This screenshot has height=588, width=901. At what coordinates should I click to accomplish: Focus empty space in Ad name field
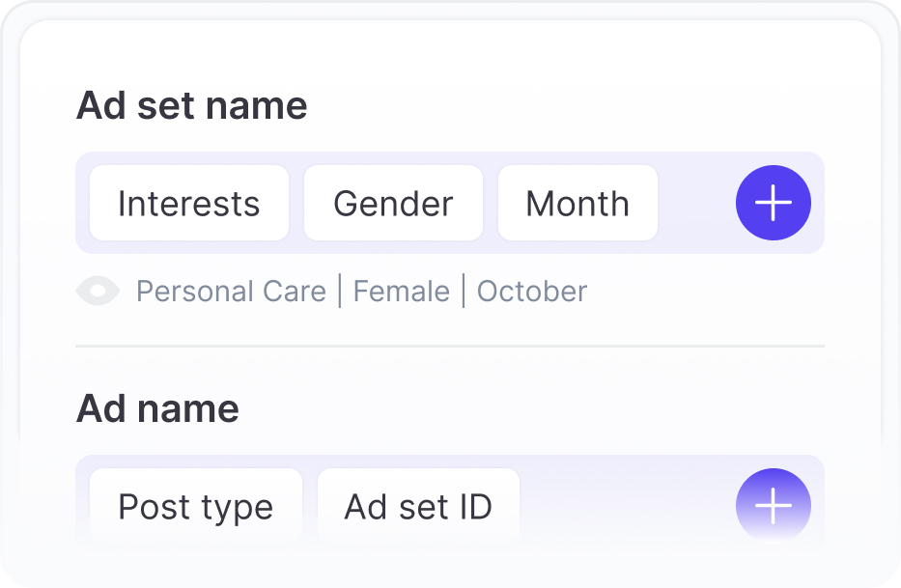[628, 506]
